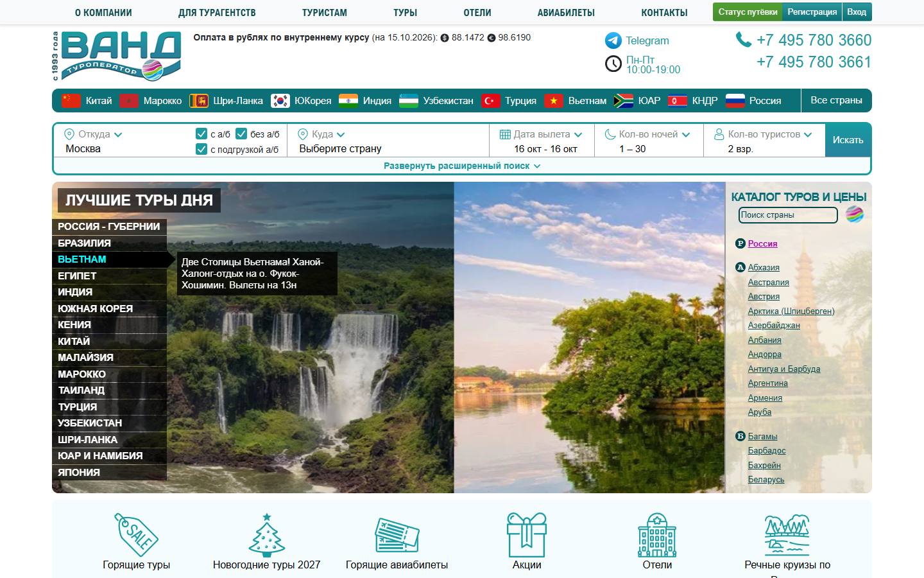The height and width of the screenshot is (578, 924).
Task: Click the North Korea flag icon
Action: point(678,101)
